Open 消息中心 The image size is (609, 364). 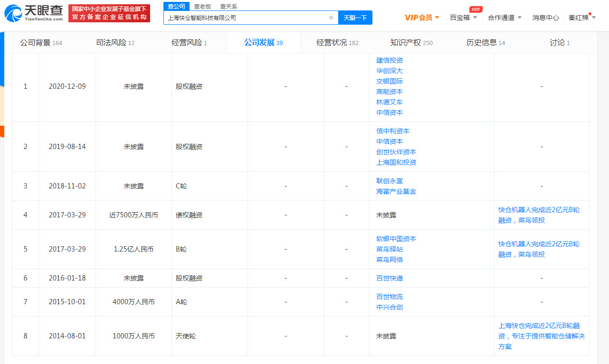click(545, 18)
